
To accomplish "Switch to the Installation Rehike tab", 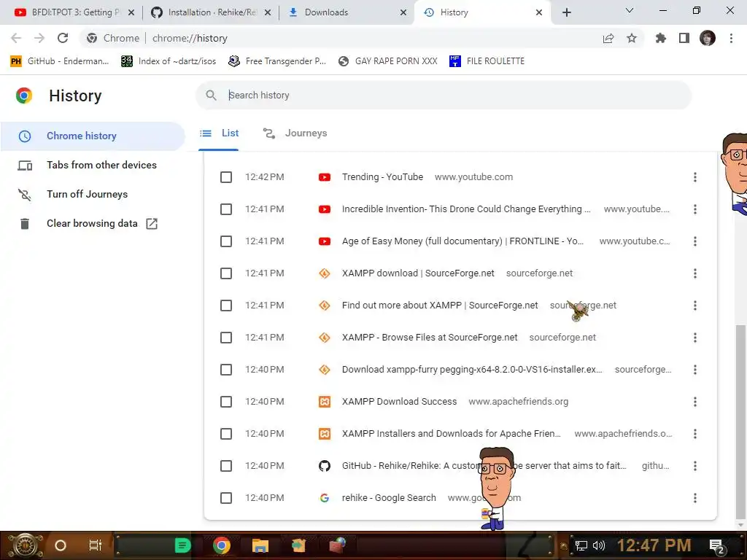I will pos(212,12).
